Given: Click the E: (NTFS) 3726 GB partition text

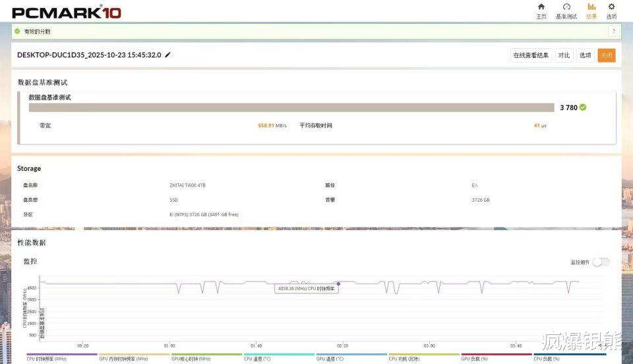Looking at the screenshot, I should tap(204, 214).
